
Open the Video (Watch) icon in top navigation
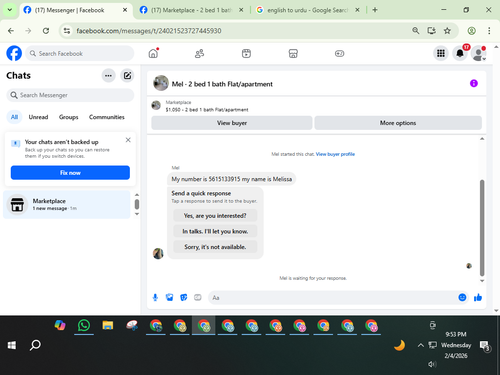246,53
